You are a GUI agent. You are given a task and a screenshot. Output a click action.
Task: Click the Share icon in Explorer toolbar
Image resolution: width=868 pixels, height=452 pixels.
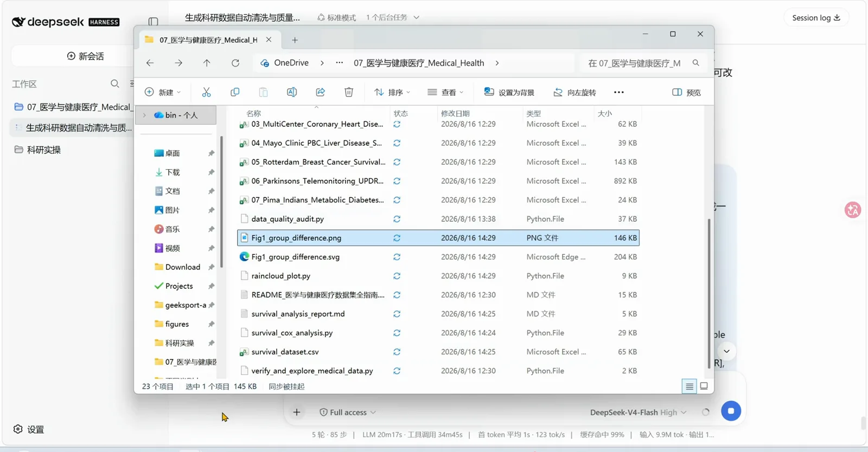[x=321, y=92]
